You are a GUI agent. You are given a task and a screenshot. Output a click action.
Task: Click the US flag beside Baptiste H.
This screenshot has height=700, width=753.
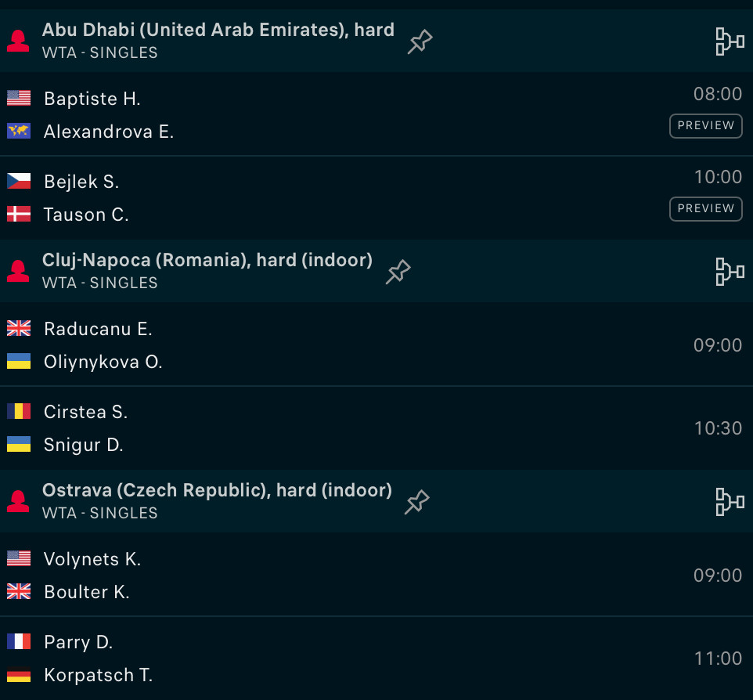click(x=19, y=98)
